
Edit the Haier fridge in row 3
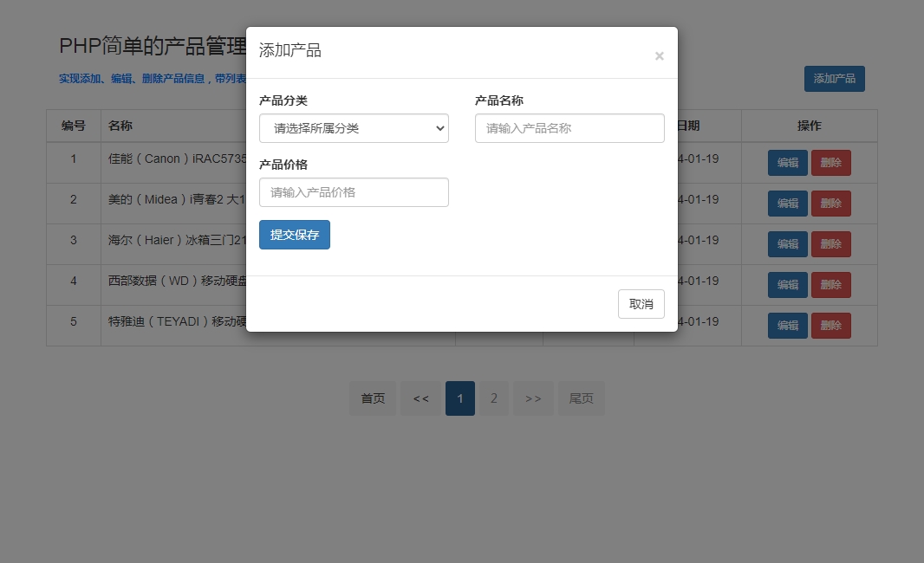point(787,244)
